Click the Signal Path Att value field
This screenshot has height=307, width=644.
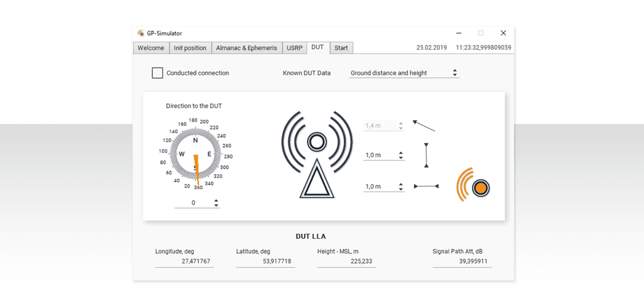click(x=462, y=262)
